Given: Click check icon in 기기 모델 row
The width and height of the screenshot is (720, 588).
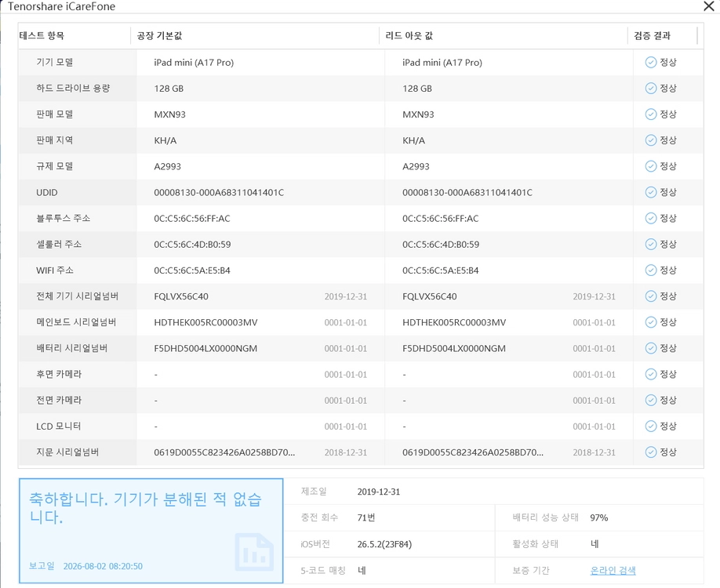Looking at the screenshot, I should click(x=651, y=63).
